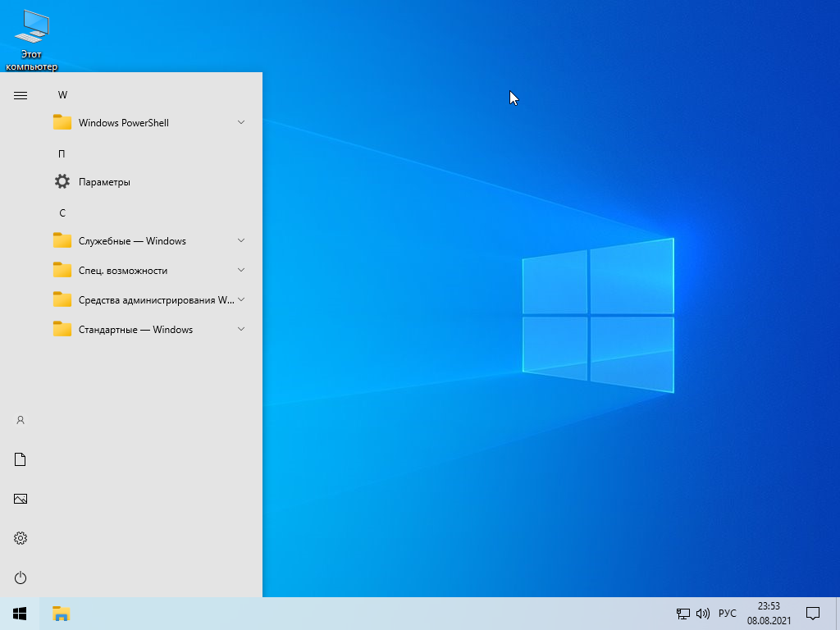
Task: Switch input language via РУС indicator
Action: coord(728,614)
